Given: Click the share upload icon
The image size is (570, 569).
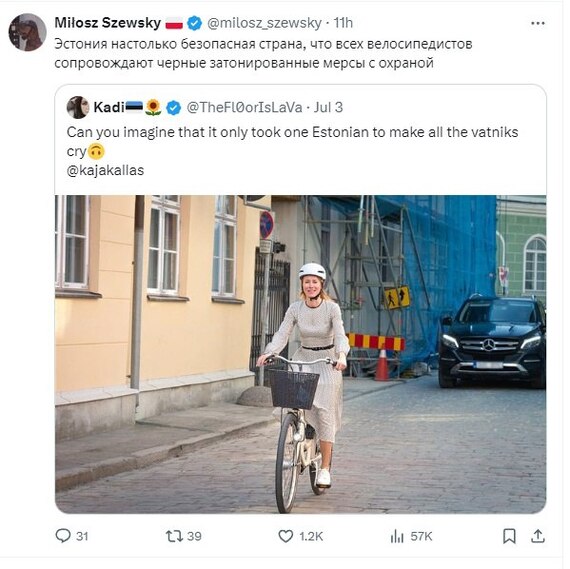Looking at the screenshot, I should coord(538,536).
